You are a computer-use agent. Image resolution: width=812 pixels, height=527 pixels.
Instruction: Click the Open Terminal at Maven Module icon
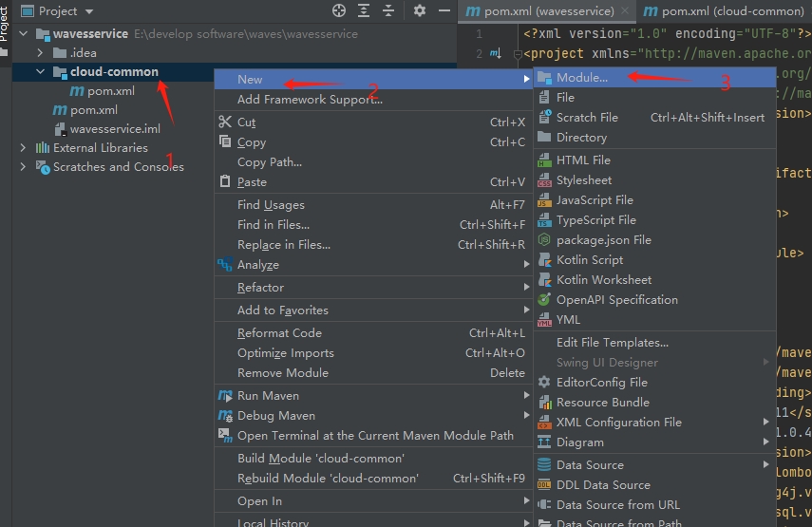coord(225,436)
